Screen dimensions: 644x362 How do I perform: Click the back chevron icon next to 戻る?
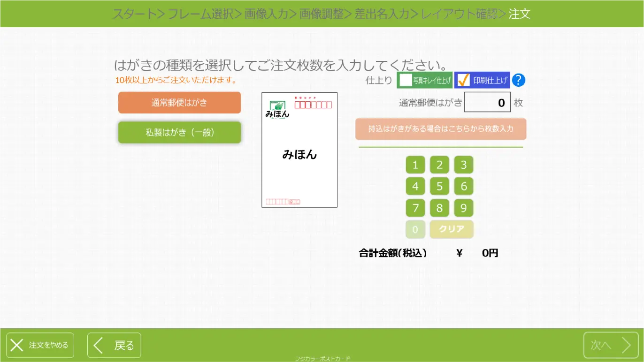tap(99, 345)
